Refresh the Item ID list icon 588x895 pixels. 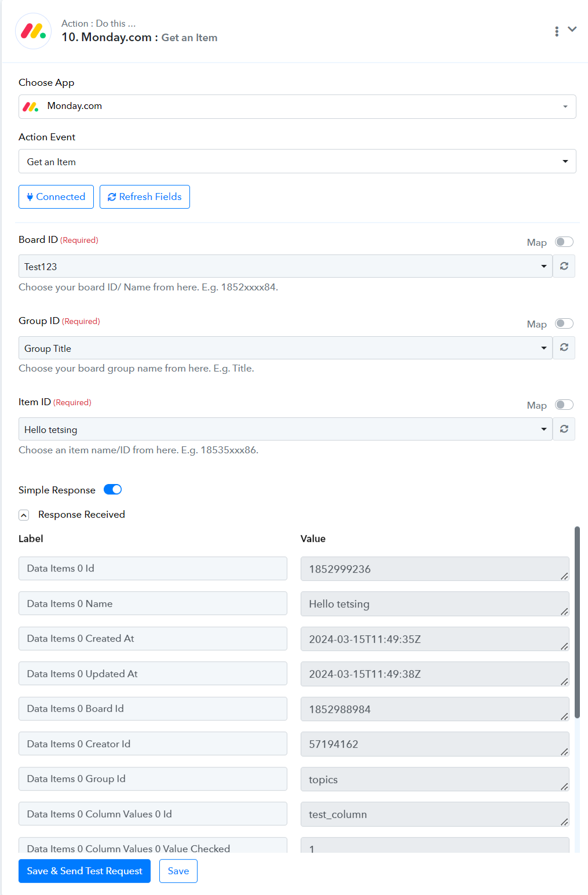click(564, 429)
